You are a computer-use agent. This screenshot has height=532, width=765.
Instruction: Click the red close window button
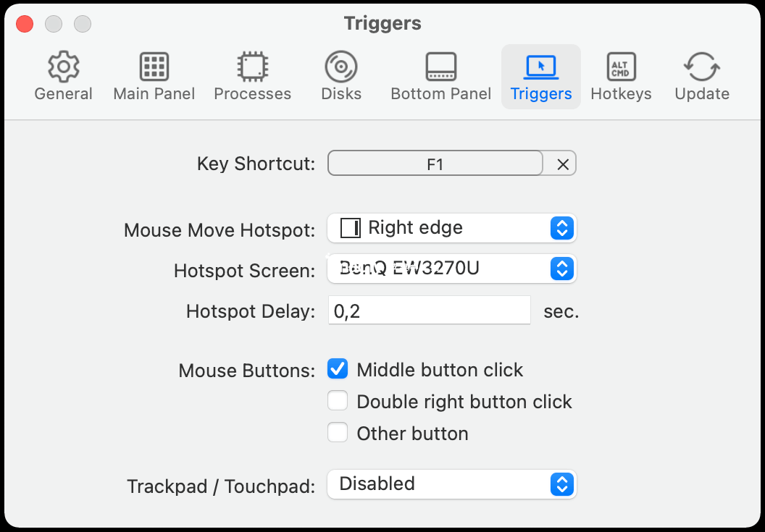[25, 24]
